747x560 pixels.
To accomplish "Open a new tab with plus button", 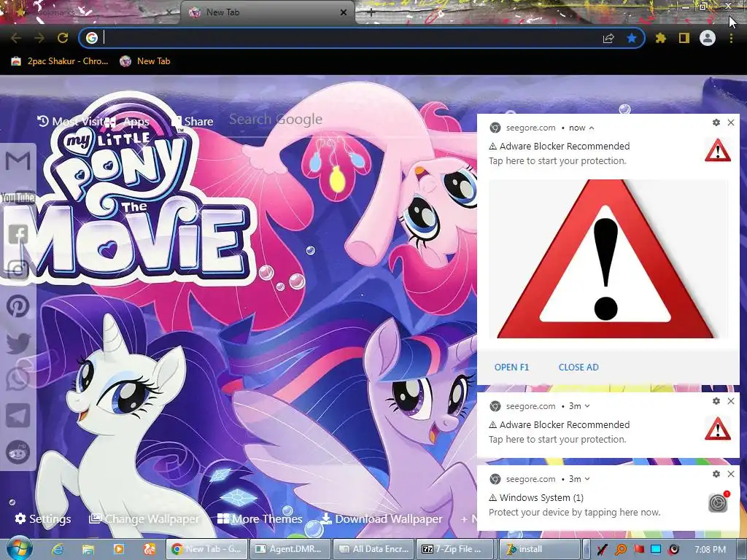I will click(x=371, y=13).
